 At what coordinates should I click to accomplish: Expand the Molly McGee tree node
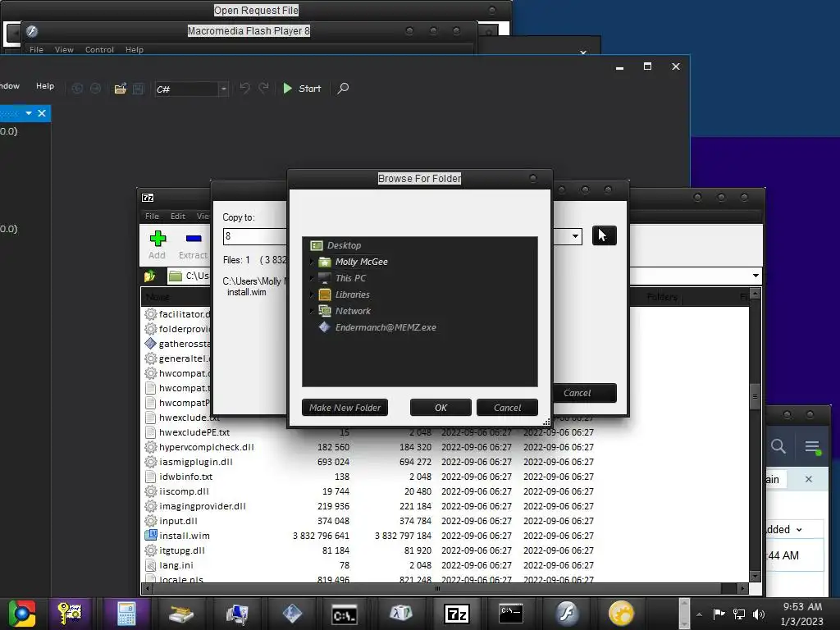(311, 262)
